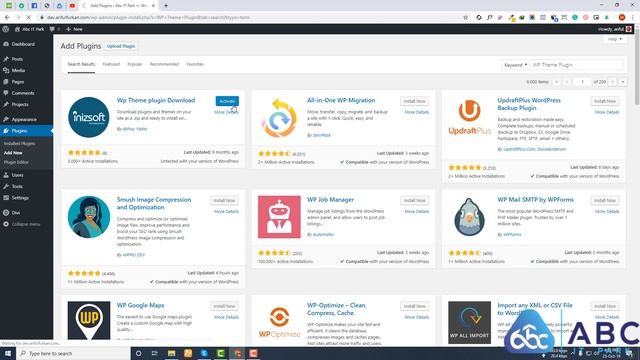Switch to Favorites tab
The image size is (640, 360).
coord(195,64)
